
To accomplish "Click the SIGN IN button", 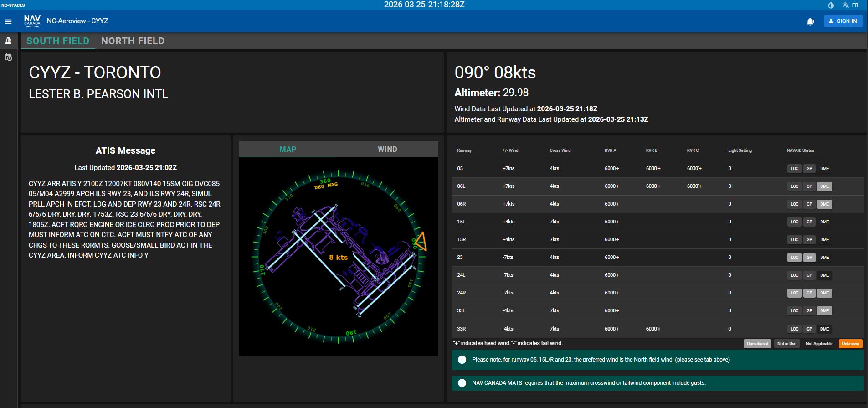I will (x=843, y=21).
